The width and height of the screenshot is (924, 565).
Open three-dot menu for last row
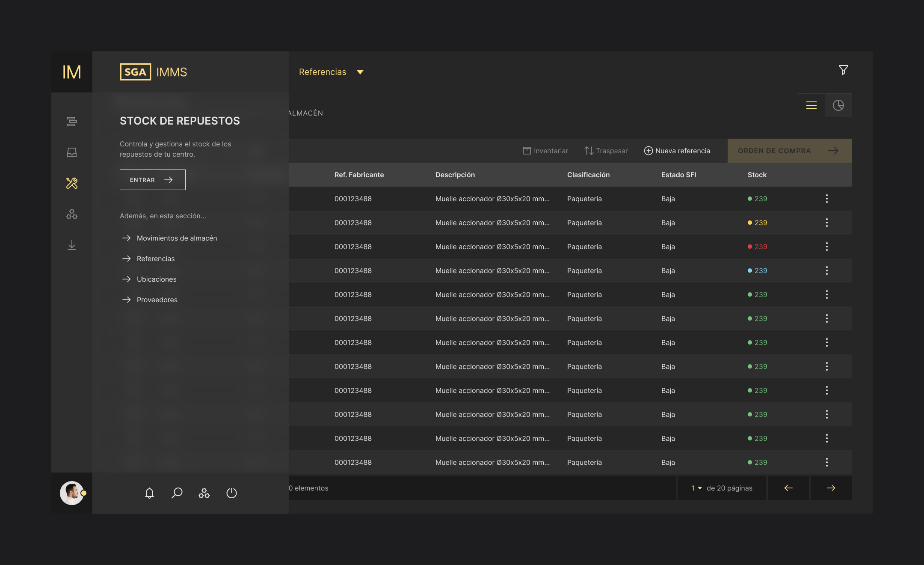[827, 462]
